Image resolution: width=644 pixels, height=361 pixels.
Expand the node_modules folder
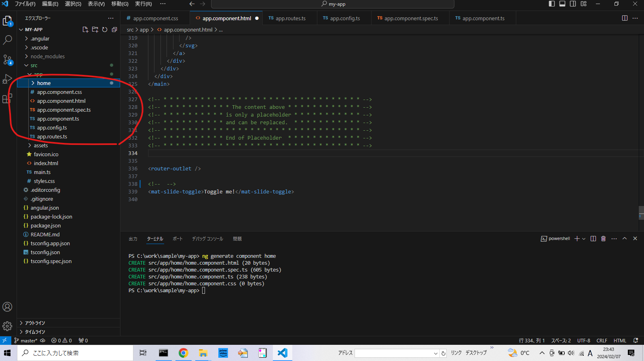(x=68, y=56)
